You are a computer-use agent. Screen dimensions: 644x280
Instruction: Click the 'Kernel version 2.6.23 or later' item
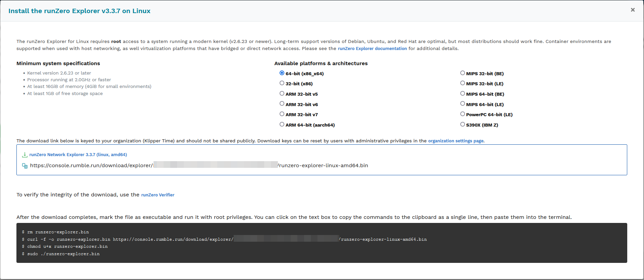pos(59,73)
